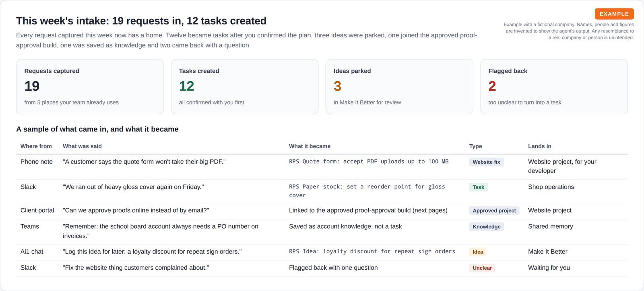Click the Flagged back with one question entry

pyautogui.click(x=333, y=268)
